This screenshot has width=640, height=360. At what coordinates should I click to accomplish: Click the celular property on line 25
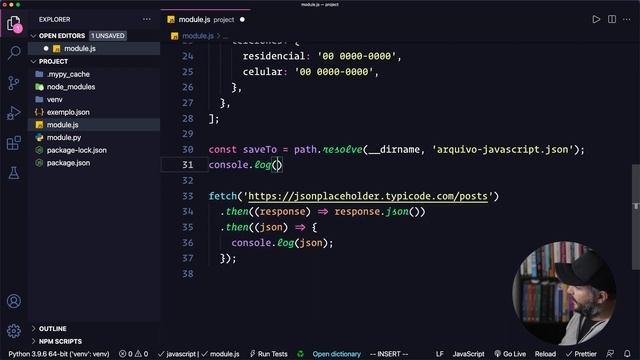tap(262, 72)
